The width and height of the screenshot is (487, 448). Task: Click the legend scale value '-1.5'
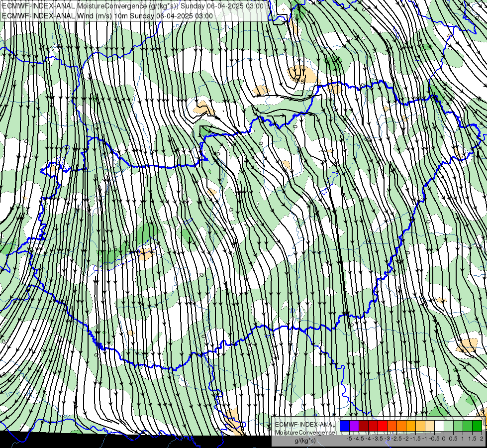click(415, 439)
